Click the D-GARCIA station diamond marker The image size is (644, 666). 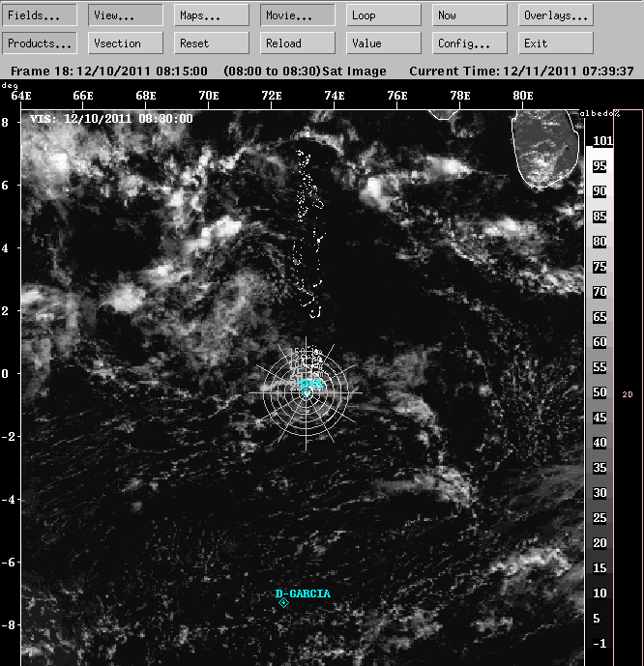tap(283, 603)
